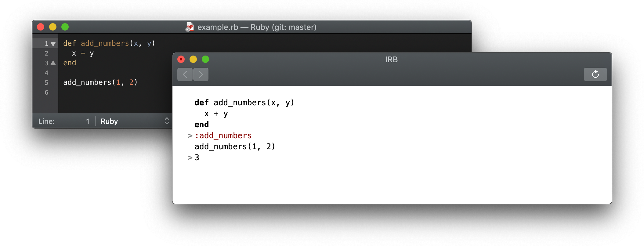Close the example.rb editor window
This screenshot has width=644, height=246.
coord(41,27)
